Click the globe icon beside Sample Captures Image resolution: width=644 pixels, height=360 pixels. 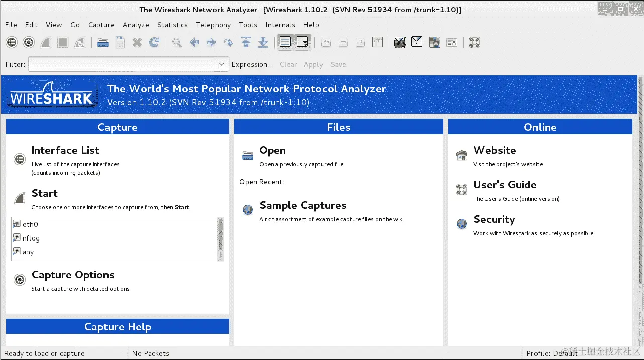(248, 210)
